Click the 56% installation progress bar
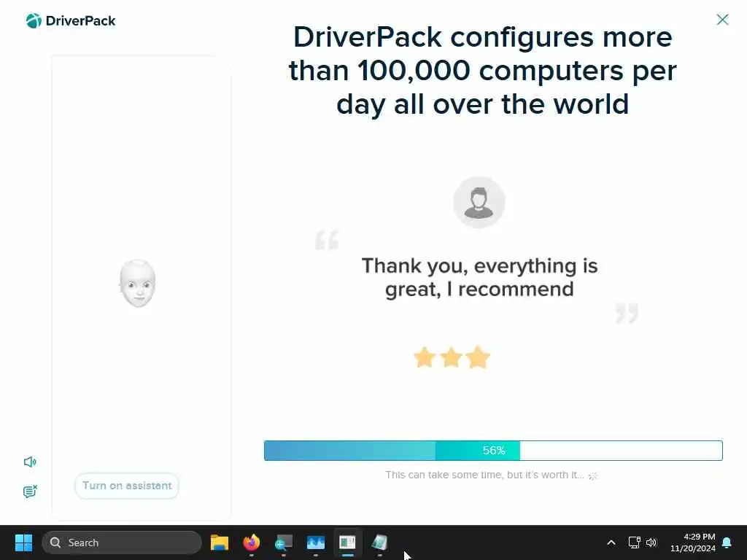The width and height of the screenshot is (747, 560). [493, 451]
